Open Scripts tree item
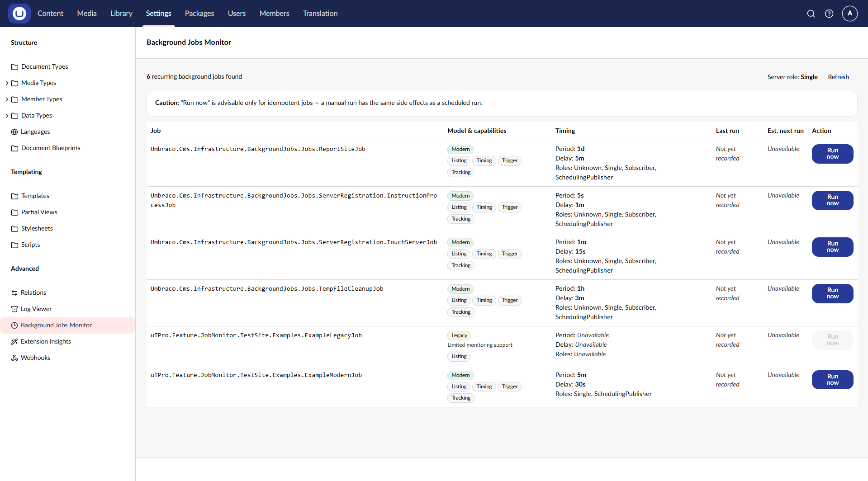Image resolution: width=868 pixels, height=481 pixels. point(30,245)
